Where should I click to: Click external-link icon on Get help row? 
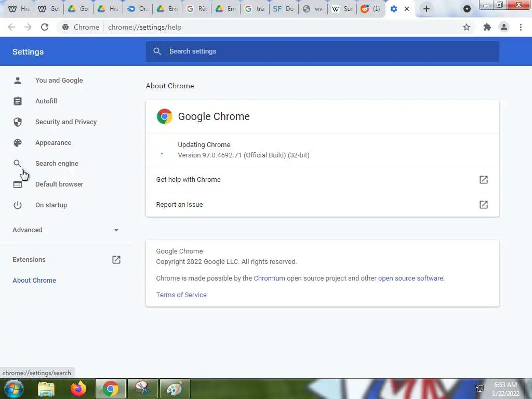point(484,179)
